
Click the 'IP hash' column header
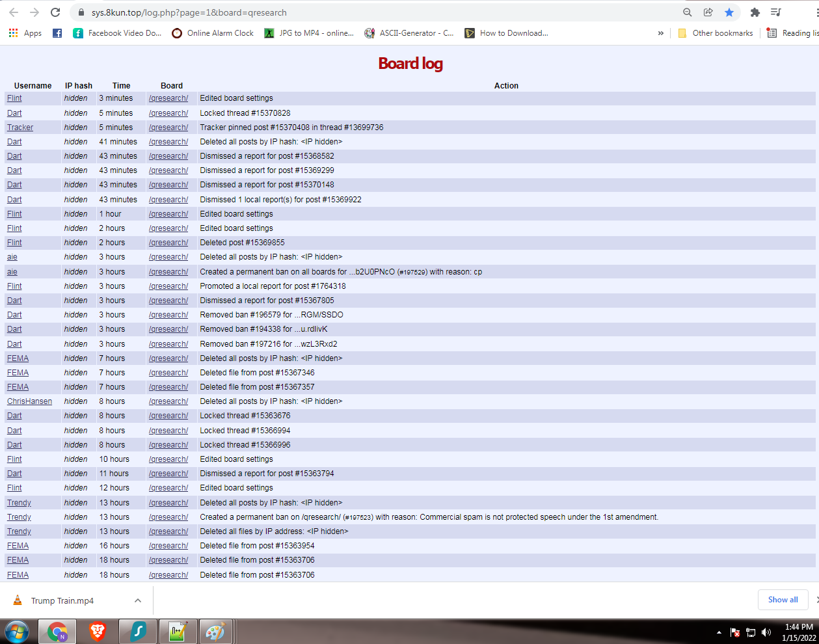click(x=79, y=86)
